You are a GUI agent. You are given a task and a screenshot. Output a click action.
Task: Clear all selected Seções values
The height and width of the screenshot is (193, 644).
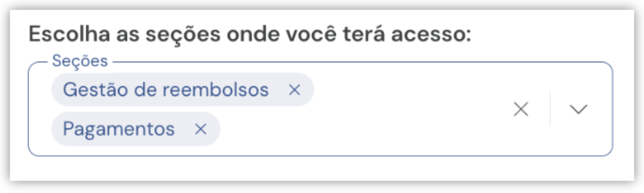(x=521, y=109)
